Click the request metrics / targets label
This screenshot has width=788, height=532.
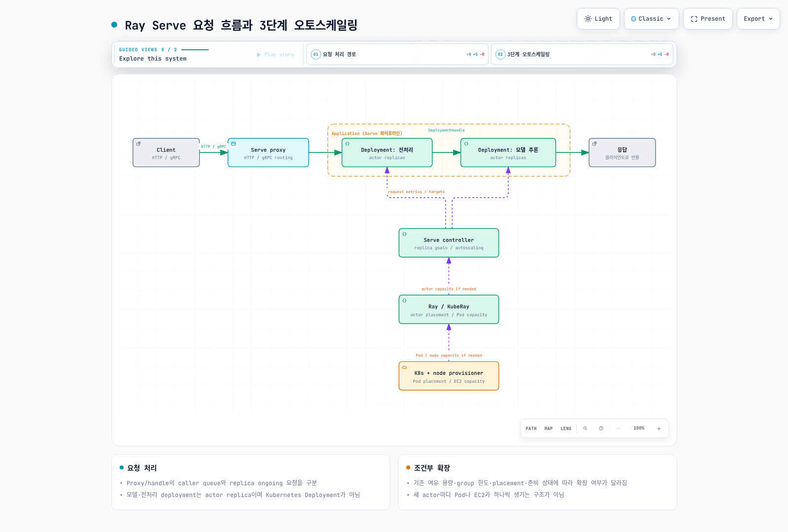click(x=416, y=192)
